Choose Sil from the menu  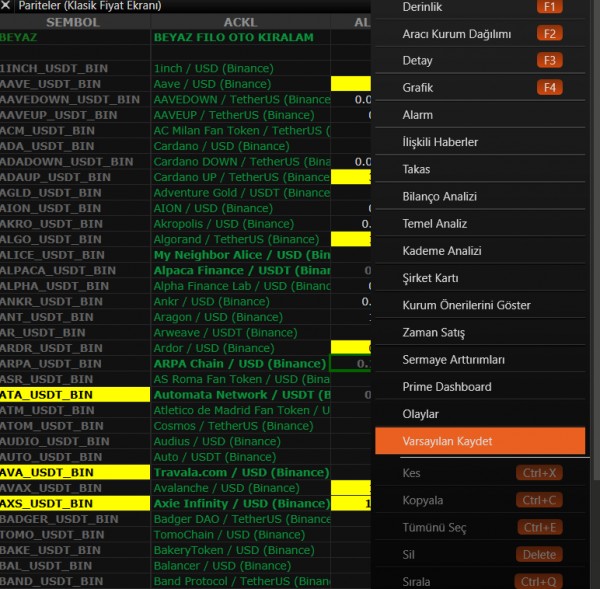coord(480,555)
